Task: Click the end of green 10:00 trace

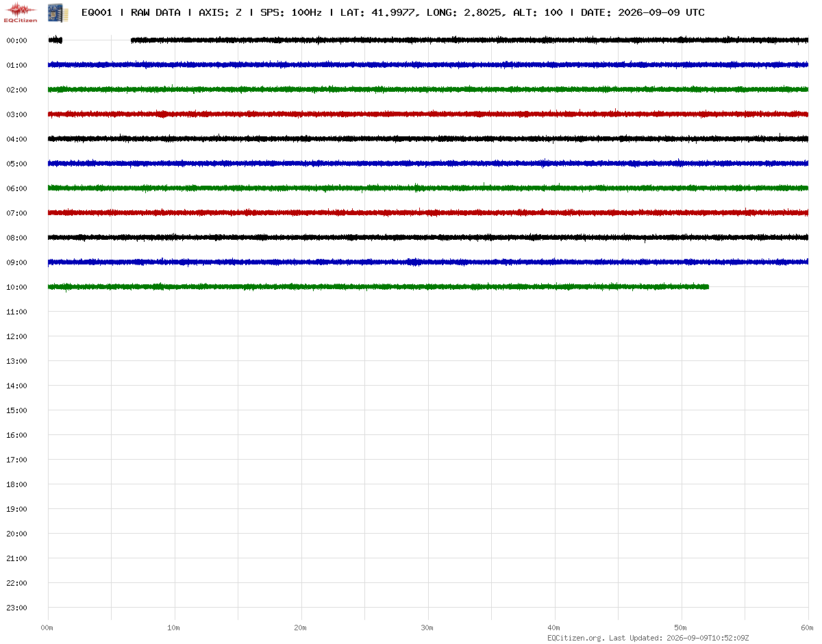Action: [x=708, y=286]
